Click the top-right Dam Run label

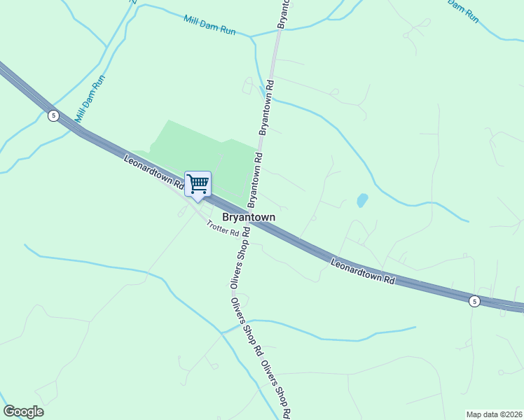pyautogui.click(x=463, y=11)
